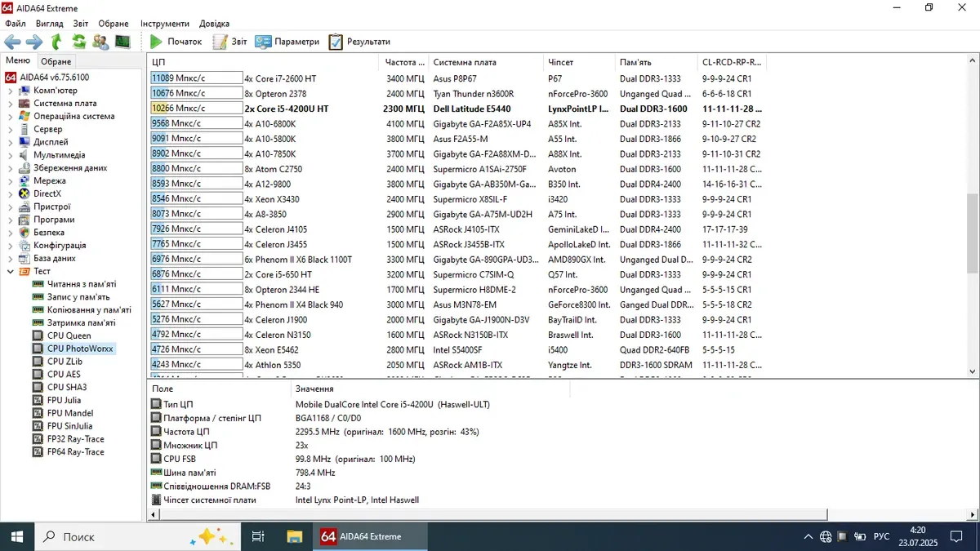Open File Explorer from the taskbar
980x551 pixels.
294,536
